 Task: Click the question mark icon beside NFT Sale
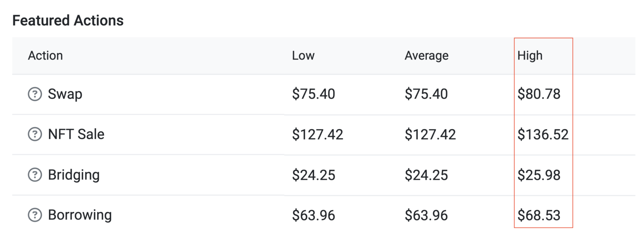pos(35,135)
